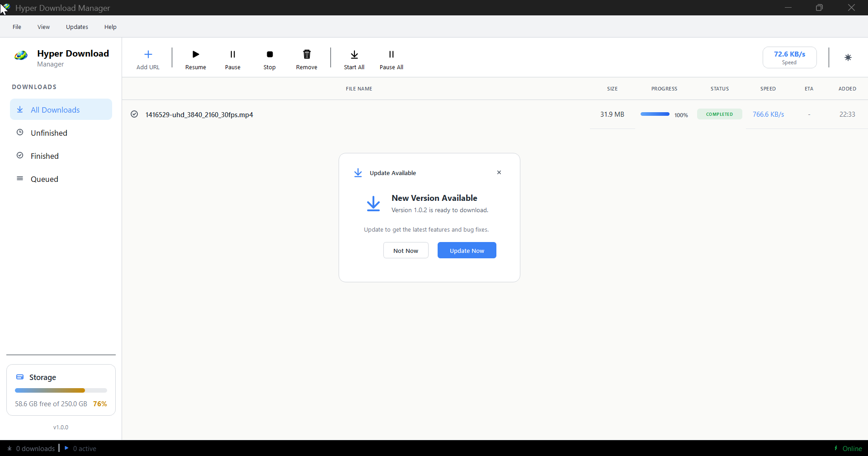Select the Start All downloads icon

pyautogui.click(x=354, y=54)
